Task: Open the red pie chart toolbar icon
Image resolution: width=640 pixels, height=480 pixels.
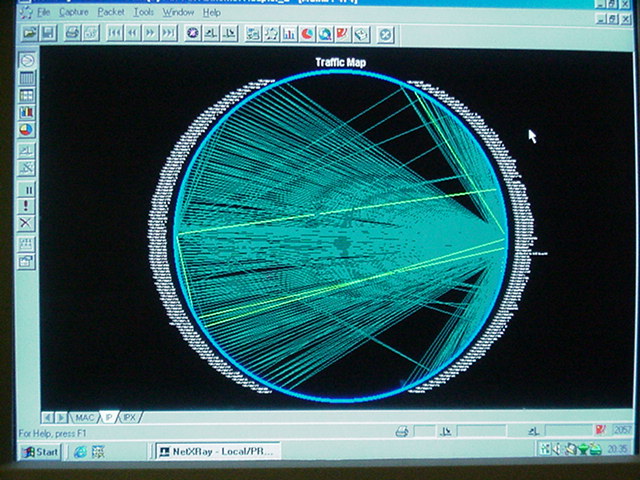Action: 307,34
